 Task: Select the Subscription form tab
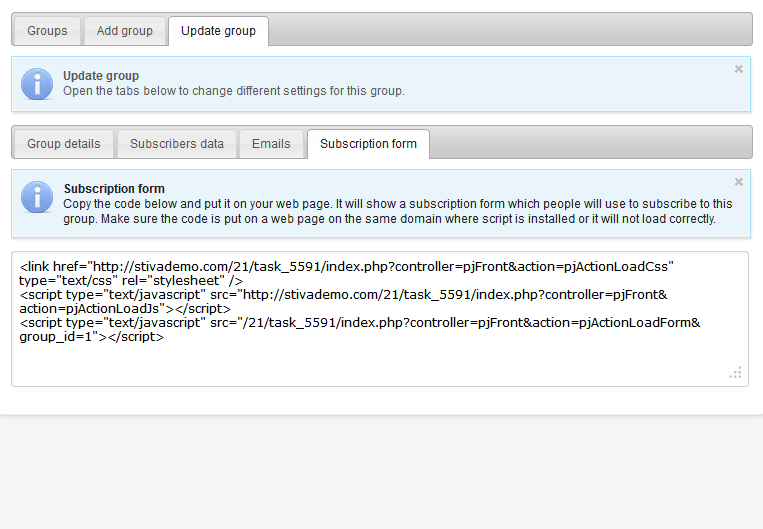[368, 144]
